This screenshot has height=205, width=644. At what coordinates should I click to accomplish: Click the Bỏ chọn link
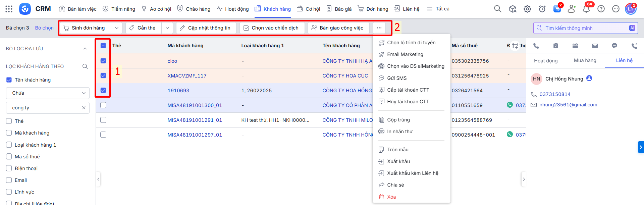pyautogui.click(x=44, y=28)
